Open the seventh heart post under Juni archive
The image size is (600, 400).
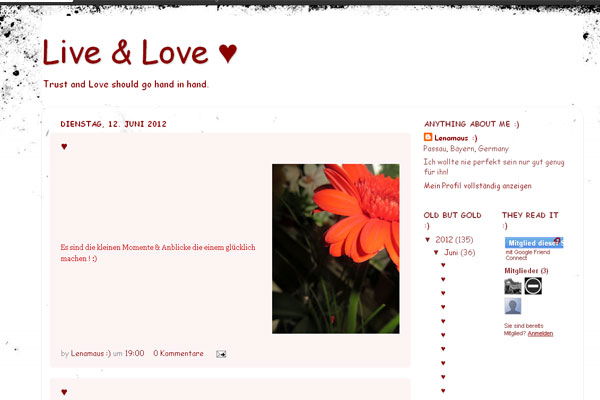pos(443,349)
